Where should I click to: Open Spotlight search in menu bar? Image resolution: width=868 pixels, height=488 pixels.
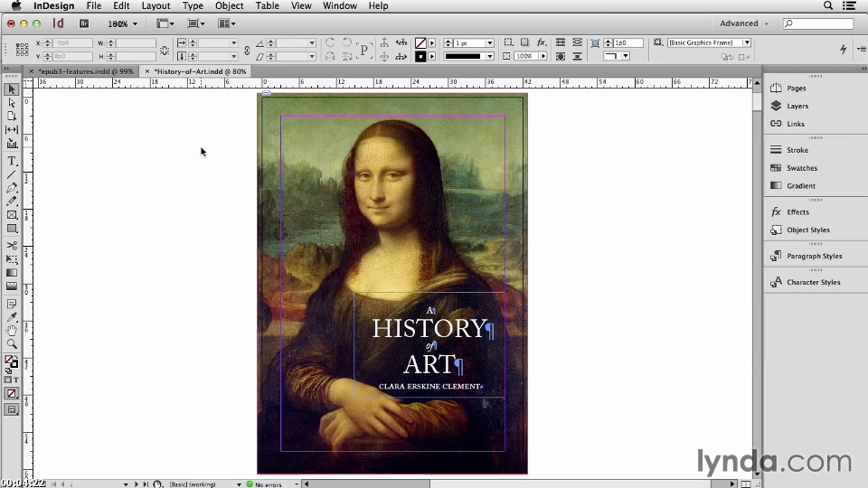pos(828,5)
